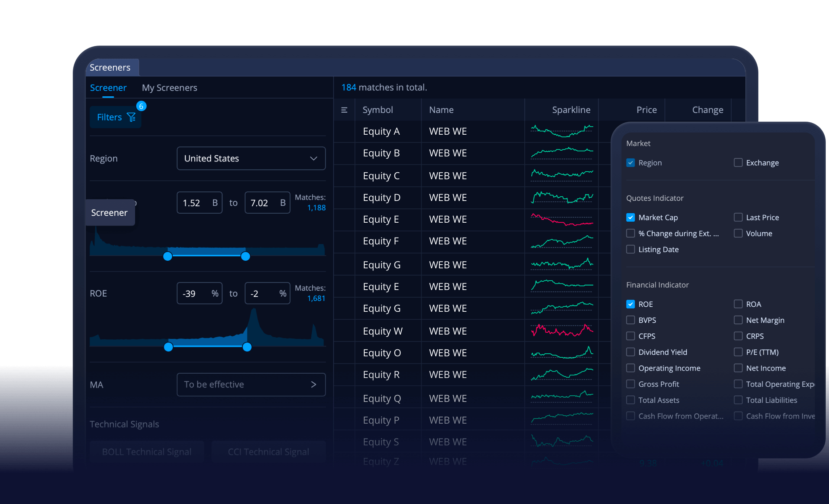Click the sparkline thumbnail for Equity E
Viewport: 829px width, 504px height.
click(561, 219)
